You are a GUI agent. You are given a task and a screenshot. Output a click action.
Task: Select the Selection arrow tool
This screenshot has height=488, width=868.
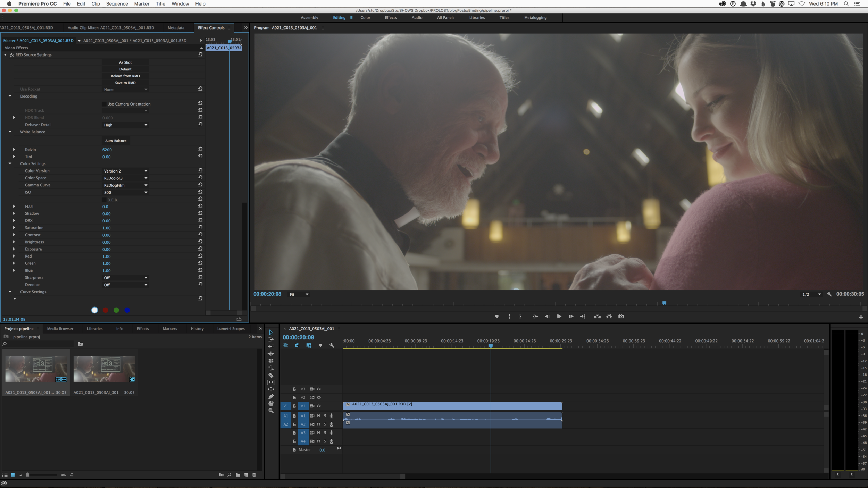[x=271, y=333]
